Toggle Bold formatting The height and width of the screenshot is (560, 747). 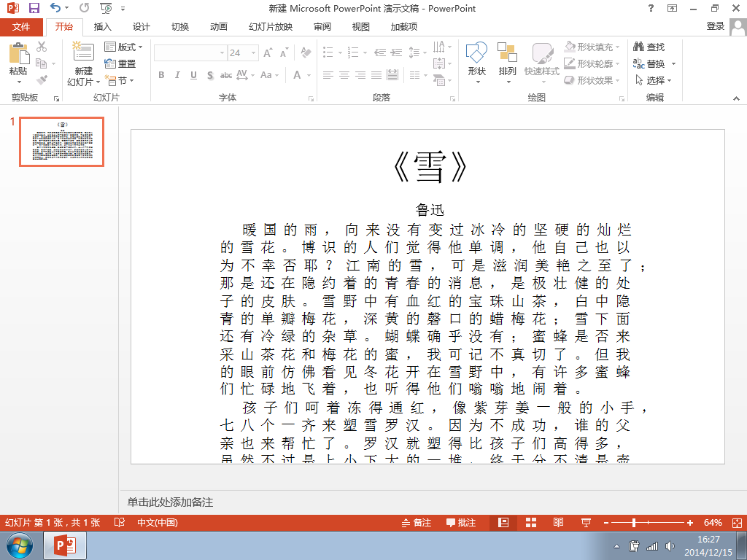point(161,75)
